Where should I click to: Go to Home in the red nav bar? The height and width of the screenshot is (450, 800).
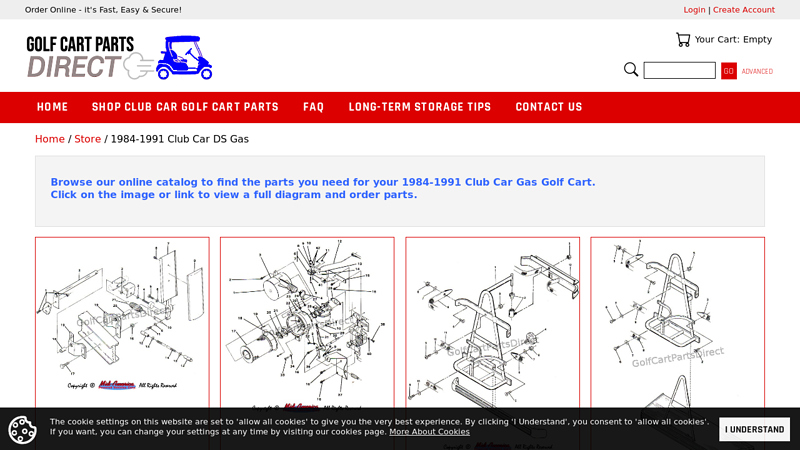coord(53,107)
